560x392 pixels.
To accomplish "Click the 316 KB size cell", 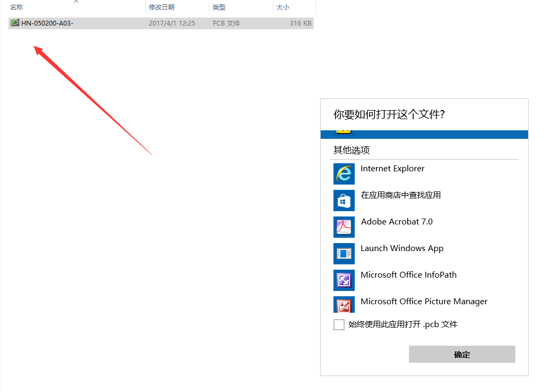I will [x=300, y=23].
